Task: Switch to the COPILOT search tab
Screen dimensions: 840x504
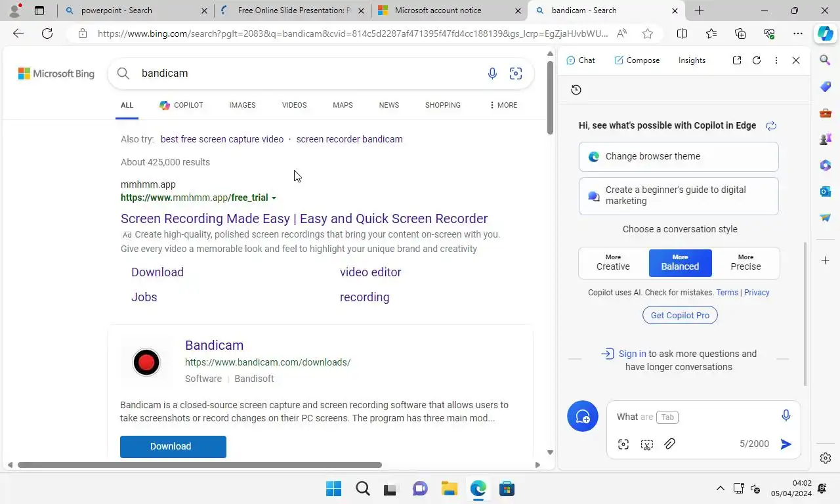Action: 181,105
